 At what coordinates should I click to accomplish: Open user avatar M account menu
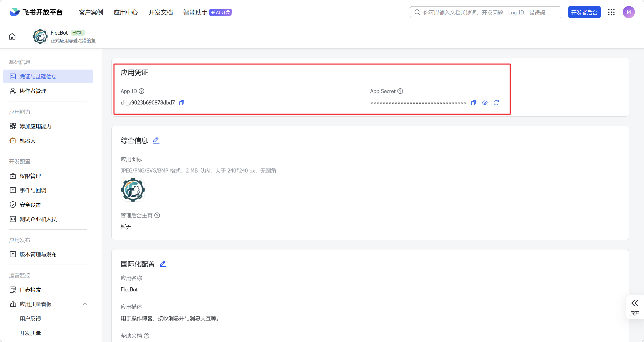click(629, 12)
